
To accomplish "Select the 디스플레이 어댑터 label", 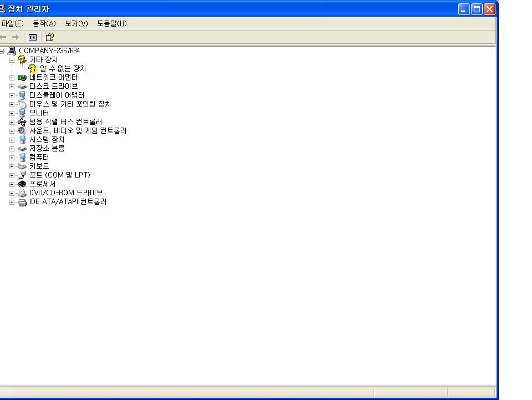I will (57, 95).
